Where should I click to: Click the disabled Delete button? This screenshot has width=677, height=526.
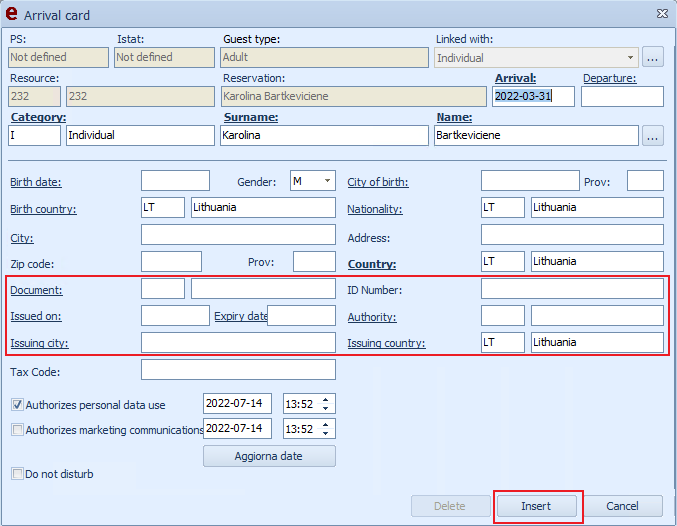coord(450,506)
